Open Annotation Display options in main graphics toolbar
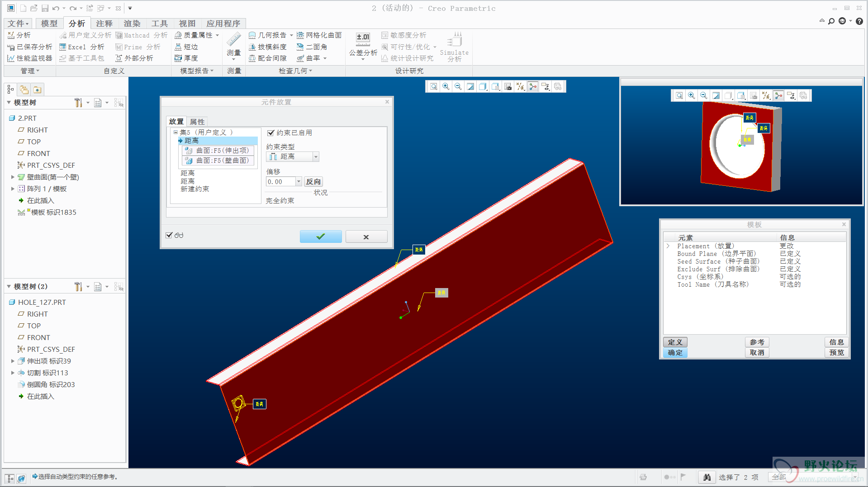This screenshot has width=868, height=487. coord(545,86)
